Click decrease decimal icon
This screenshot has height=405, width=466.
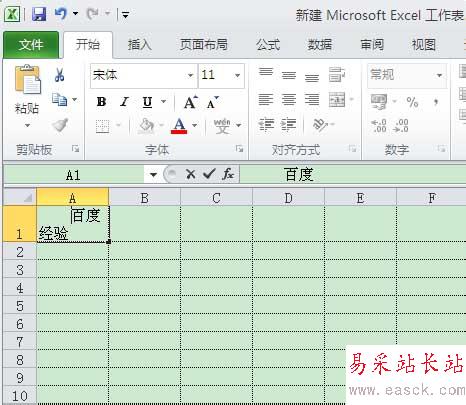coord(401,126)
